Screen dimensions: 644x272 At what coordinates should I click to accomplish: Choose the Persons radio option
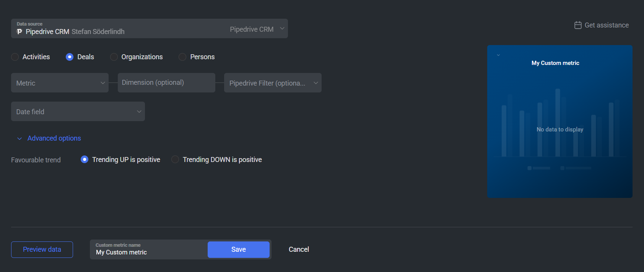[182, 57]
